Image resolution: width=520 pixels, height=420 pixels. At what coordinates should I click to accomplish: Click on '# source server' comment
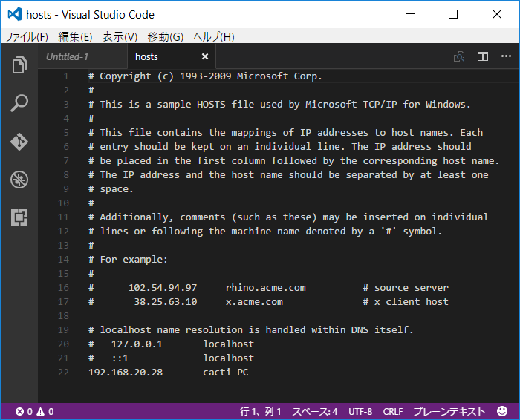(x=406, y=287)
